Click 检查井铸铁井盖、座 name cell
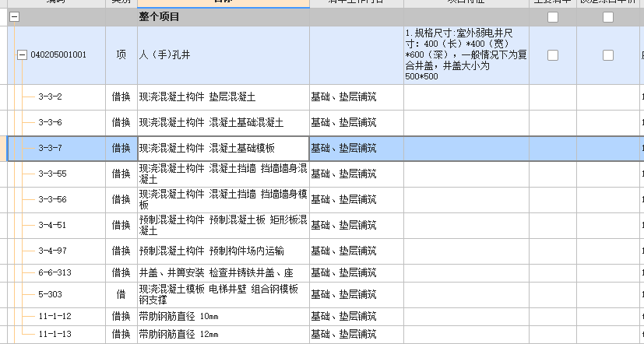The image size is (644, 344). click(x=223, y=272)
